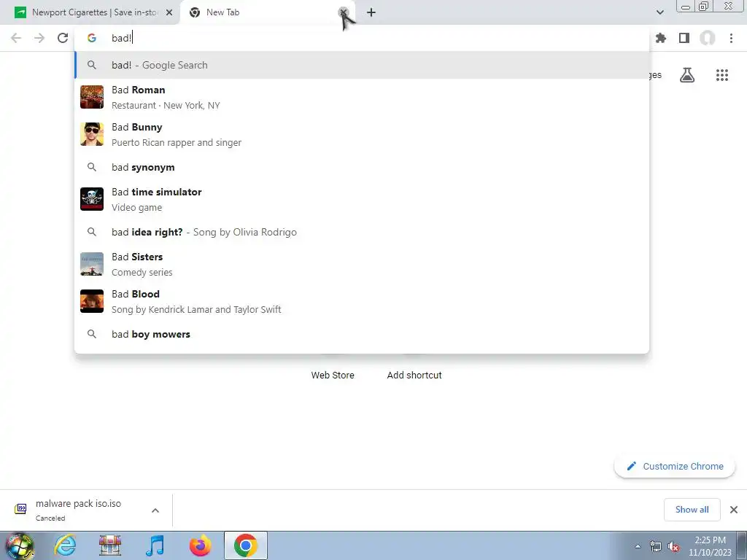The height and width of the screenshot is (560, 747).
Task: Open the Extensions puzzle icon
Action: [x=661, y=38]
